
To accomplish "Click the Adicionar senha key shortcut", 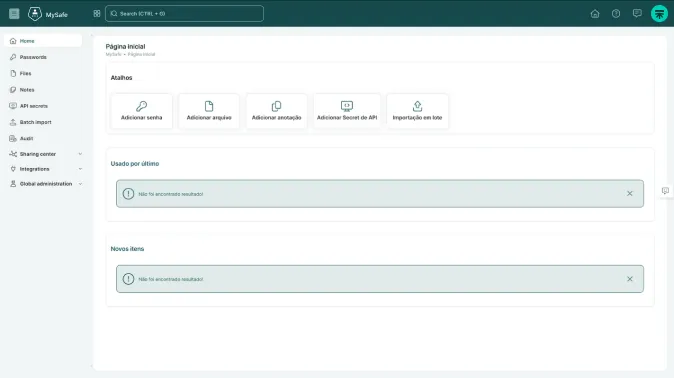I will click(141, 111).
